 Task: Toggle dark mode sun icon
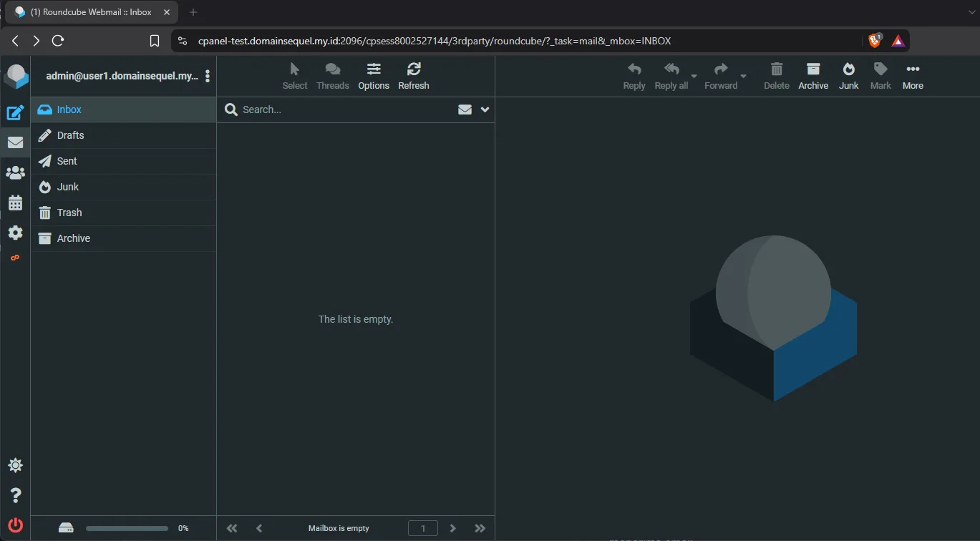[x=15, y=465]
